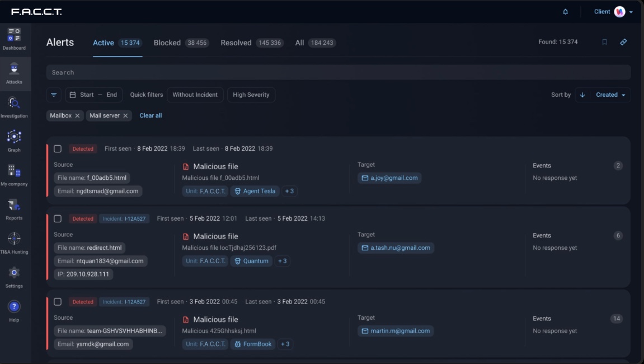Copy link using the chain icon
The height and width of the screenshot is (364, 644).
pos(623,42)
